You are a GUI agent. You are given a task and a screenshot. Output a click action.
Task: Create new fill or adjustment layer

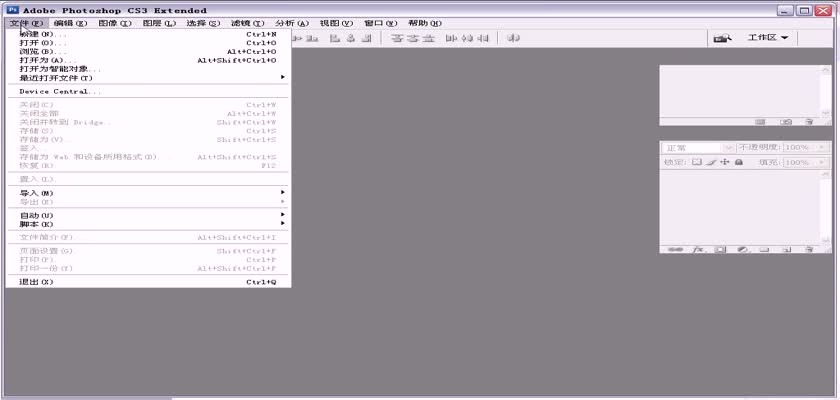pyautogui.click(x=743, y=250)
